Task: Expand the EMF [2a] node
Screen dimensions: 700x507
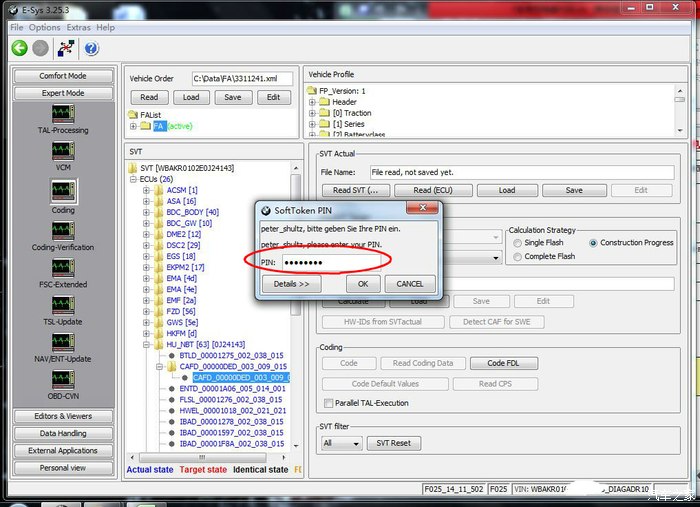Action: [146, 300]
